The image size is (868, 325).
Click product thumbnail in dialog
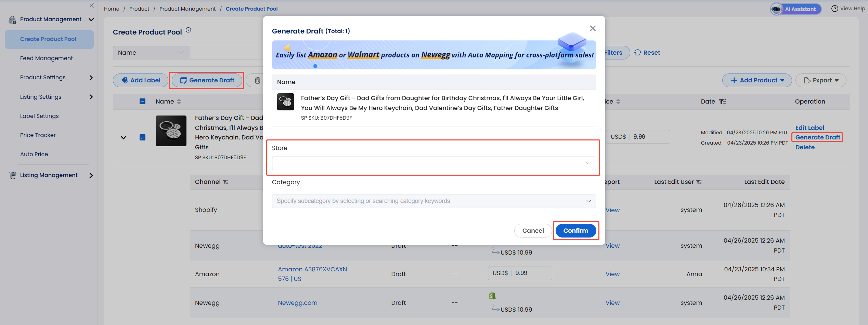(285, 102)
